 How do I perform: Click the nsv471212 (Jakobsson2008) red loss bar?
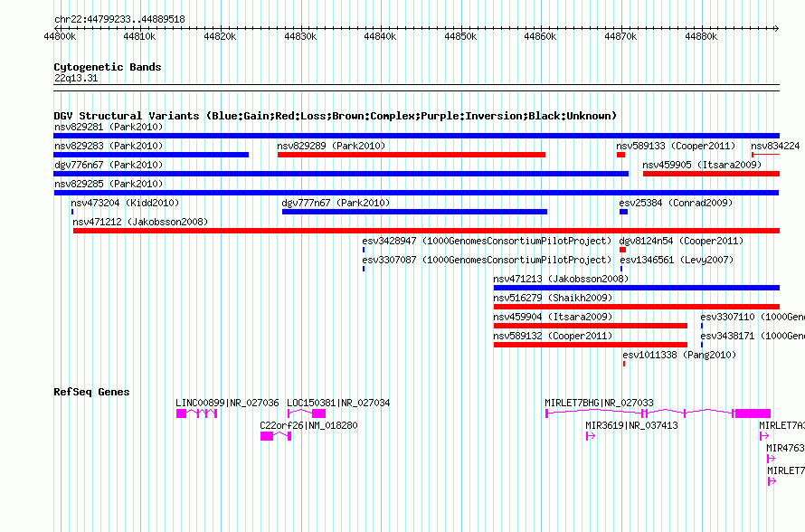(426, 231)
